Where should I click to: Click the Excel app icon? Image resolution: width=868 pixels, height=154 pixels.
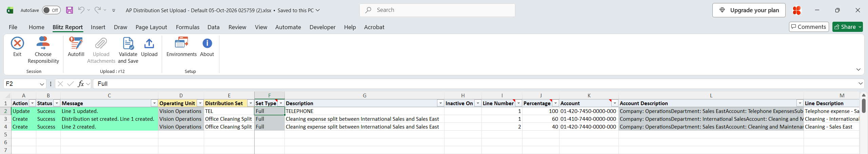pyautogui.click(x=10, y=10)
